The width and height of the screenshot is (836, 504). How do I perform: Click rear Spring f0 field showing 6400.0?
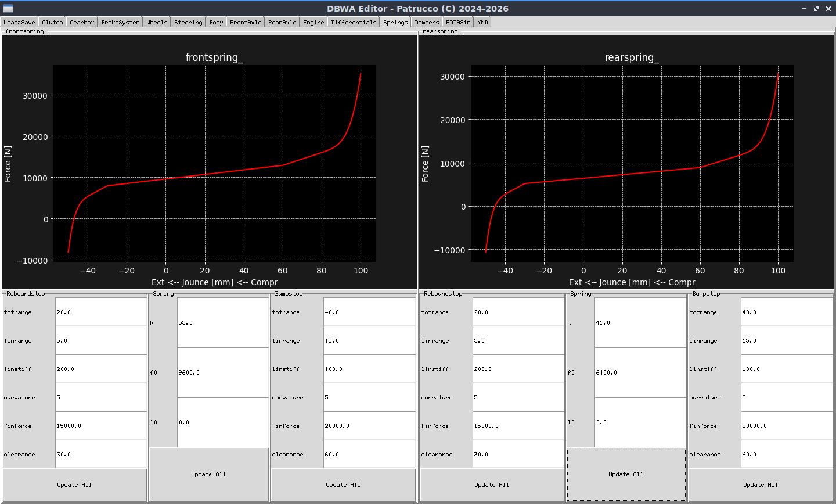[640, 372]
